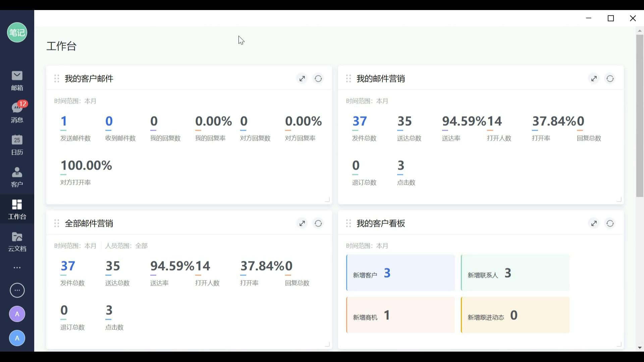Maximize the application window
Viewport: 644px width, 362px height.
[x=611, y=18]
